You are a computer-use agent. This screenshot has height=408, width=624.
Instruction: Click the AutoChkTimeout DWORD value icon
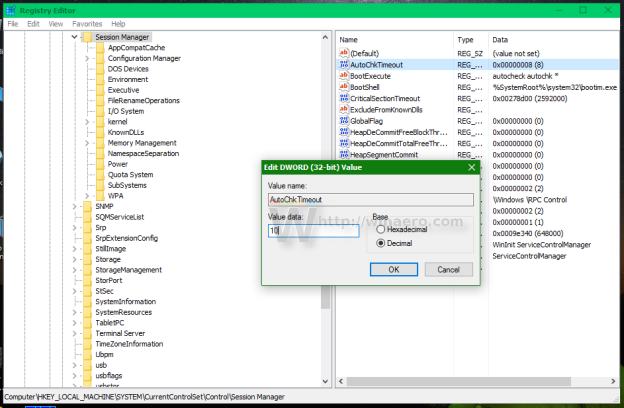[x=344, y=64]
